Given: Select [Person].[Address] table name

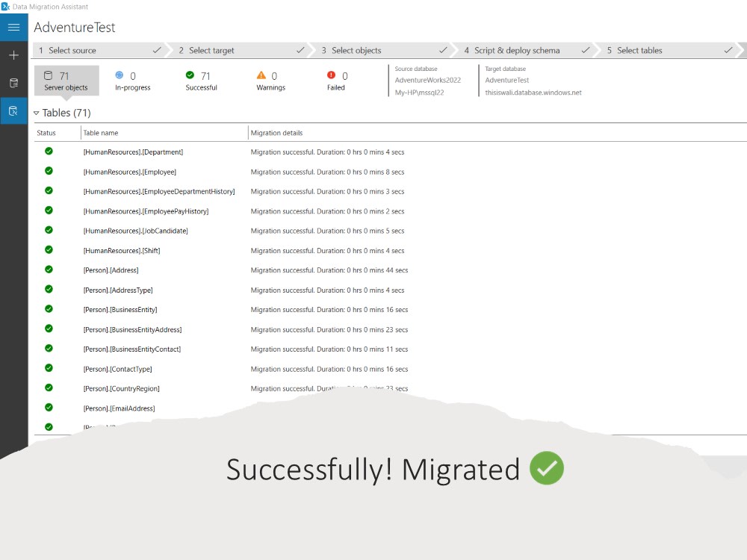Looking at the screenshot, I should [111, 270].
